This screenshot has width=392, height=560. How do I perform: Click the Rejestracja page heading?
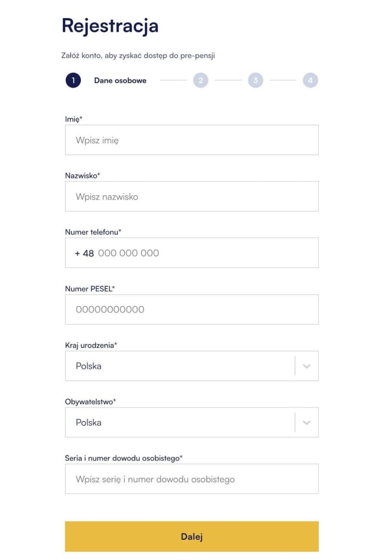click(110, 26)
